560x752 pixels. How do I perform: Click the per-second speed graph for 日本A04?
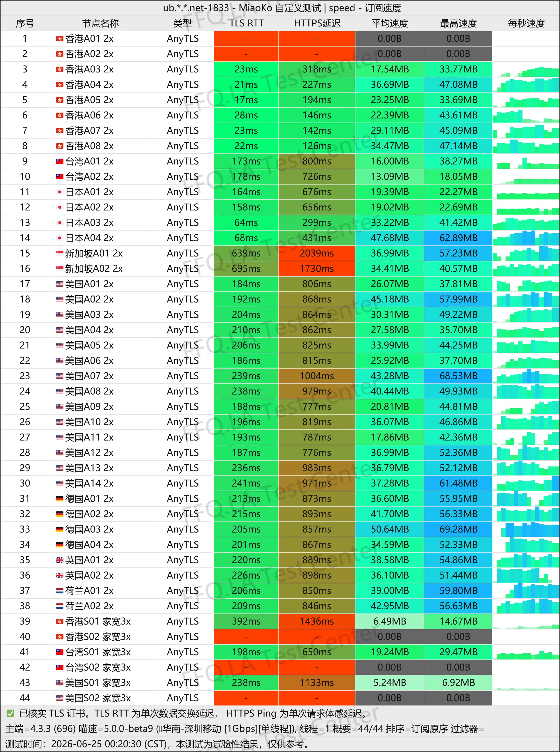[x=526, y=238]
